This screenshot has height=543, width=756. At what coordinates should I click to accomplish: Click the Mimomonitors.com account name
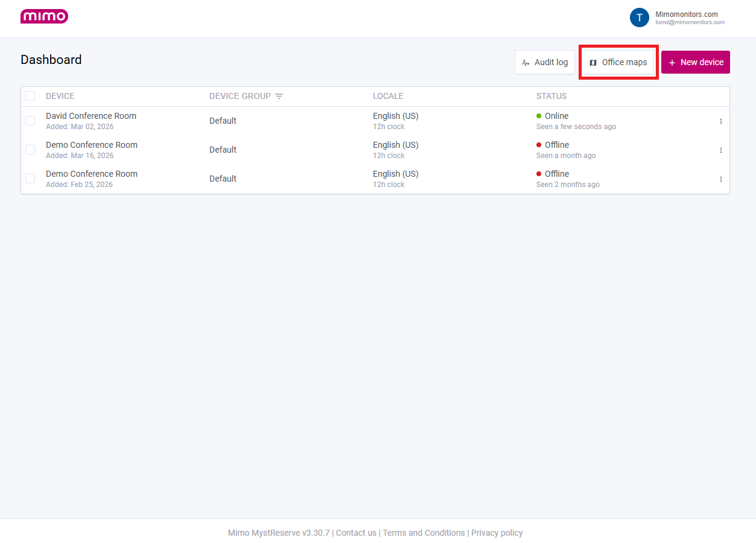pos(687,14)
